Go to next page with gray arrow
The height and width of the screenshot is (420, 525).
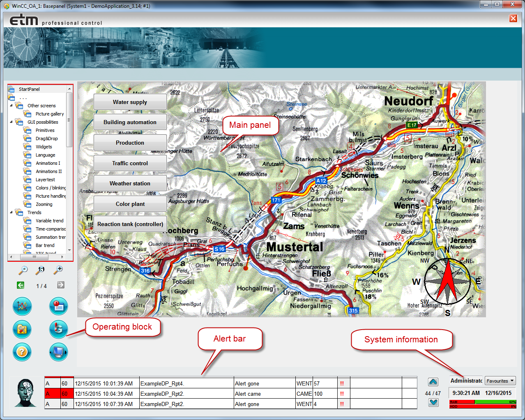[x=61, y=285]
